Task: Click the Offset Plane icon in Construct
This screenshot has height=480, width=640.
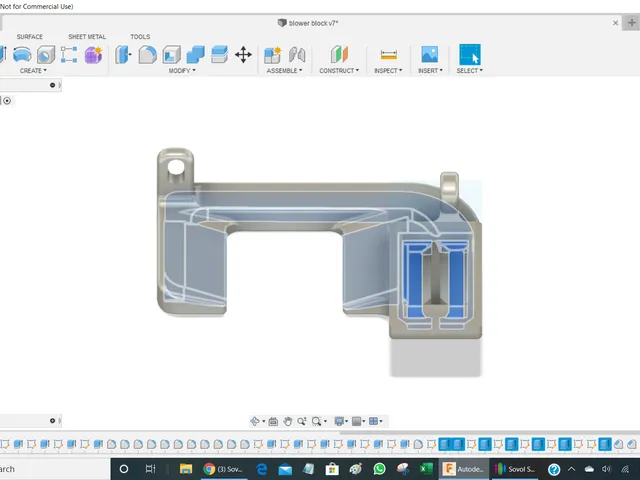Action: [x=339, y=54]
